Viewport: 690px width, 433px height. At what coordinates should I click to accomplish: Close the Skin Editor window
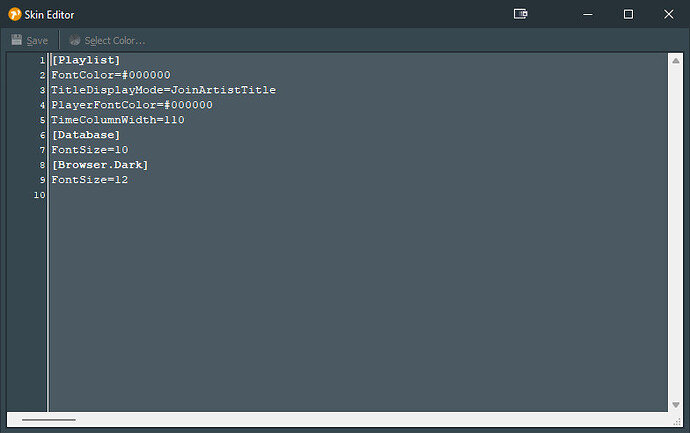coord(668,14)
